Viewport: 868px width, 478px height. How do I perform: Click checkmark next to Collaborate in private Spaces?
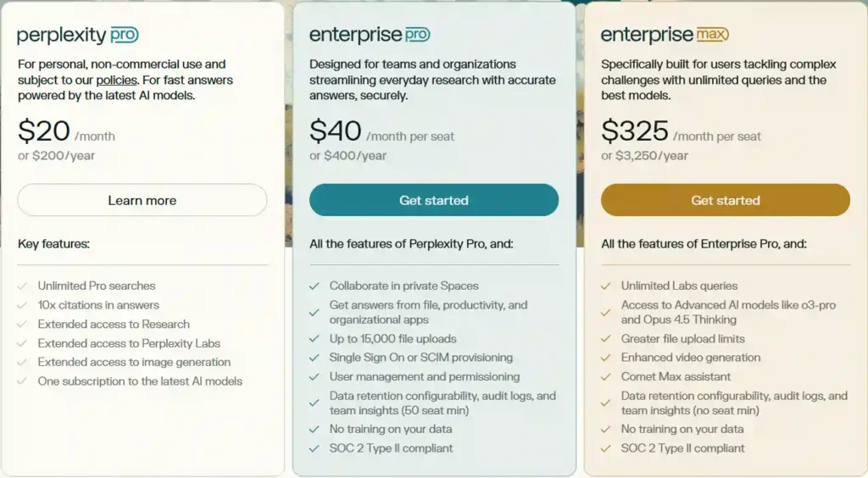pos(314,286)
